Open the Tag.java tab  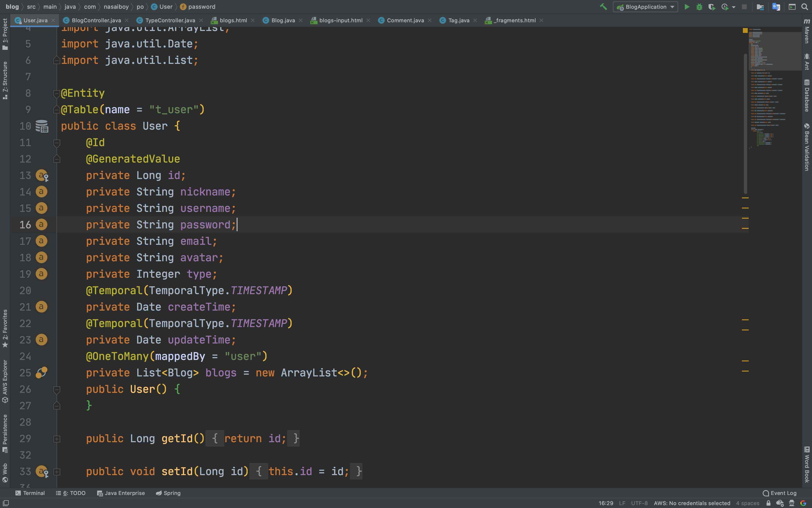[x=459, y=21]
